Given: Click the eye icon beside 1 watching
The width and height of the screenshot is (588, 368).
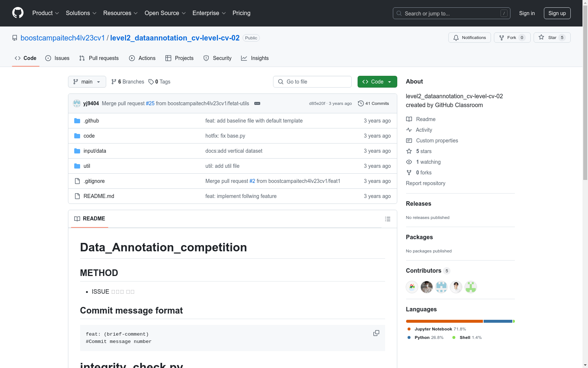Looking at the screenshot, I should [x=409, y=162].
